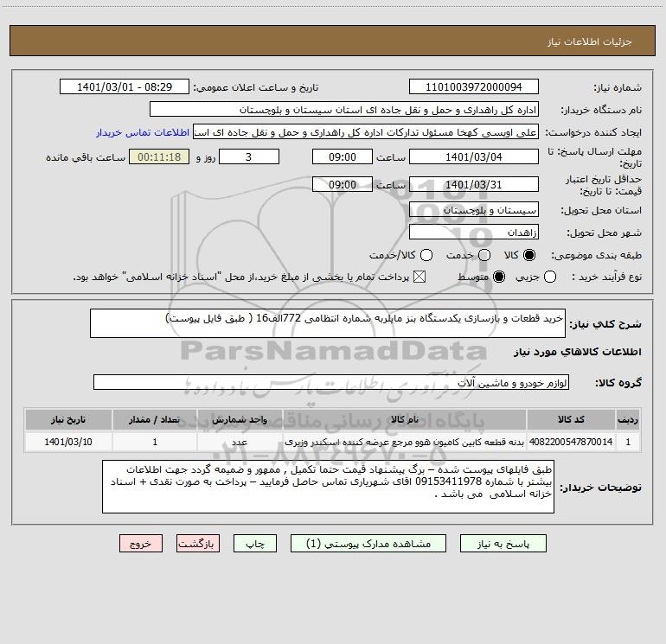
Task: Click the need date cell 1401/03/10
Action: click(68, 442)
